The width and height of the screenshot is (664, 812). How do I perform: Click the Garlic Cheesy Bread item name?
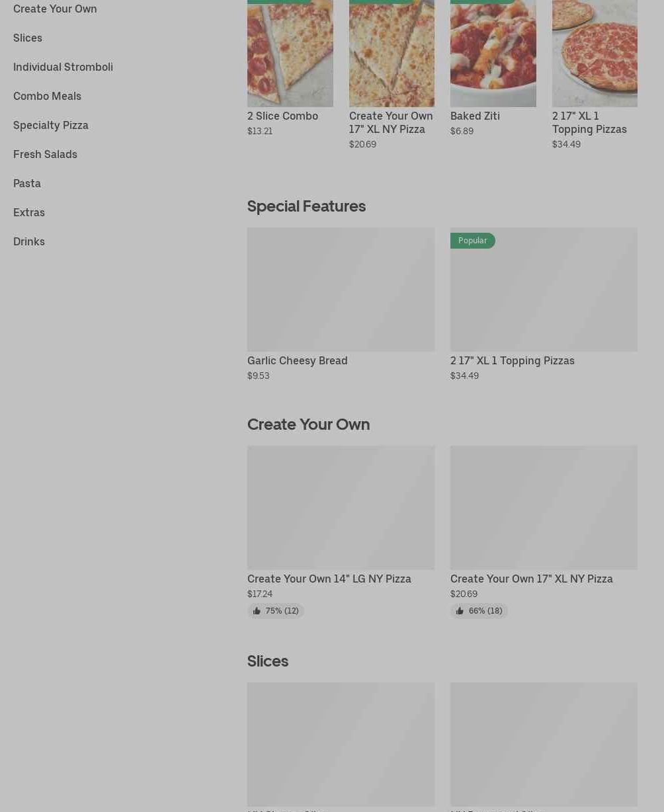pos(298,360)
